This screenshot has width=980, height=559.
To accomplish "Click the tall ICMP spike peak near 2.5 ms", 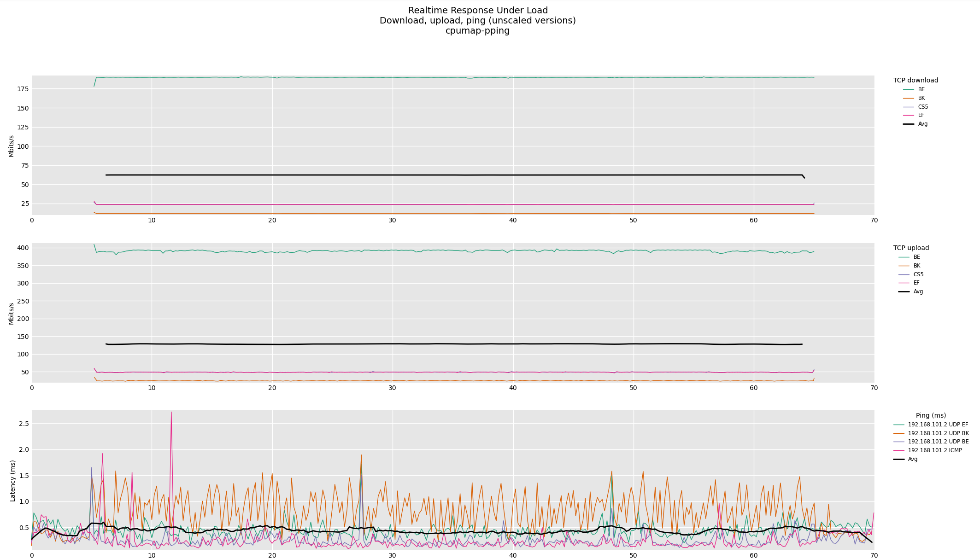I will click(x=171, y=413).
